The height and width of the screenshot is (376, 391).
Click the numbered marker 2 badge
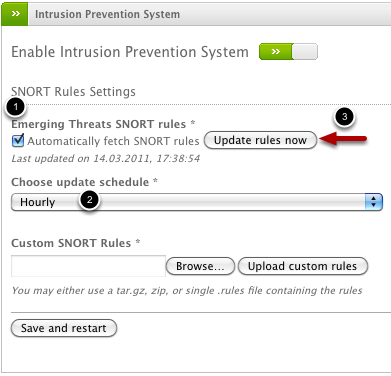89,200
